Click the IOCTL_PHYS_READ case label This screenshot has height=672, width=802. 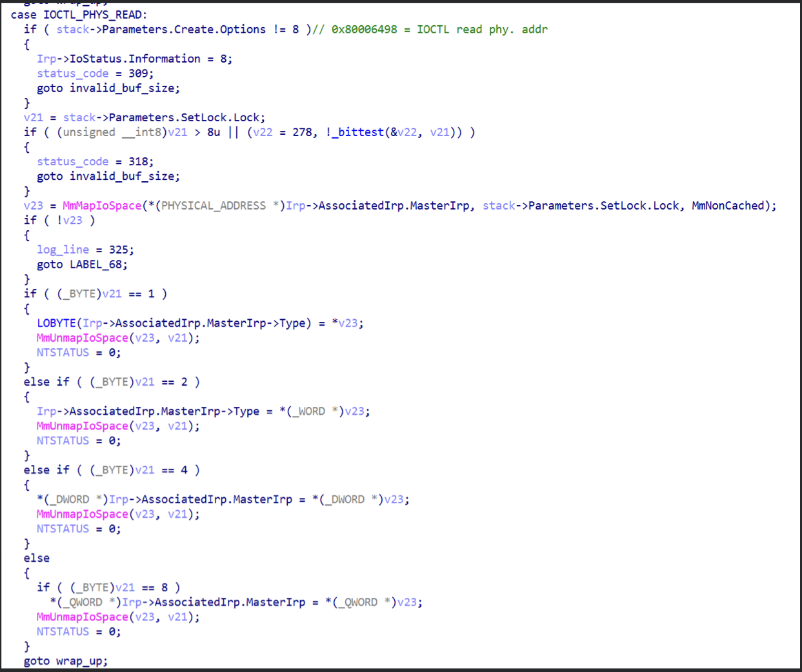coord(94,14)
